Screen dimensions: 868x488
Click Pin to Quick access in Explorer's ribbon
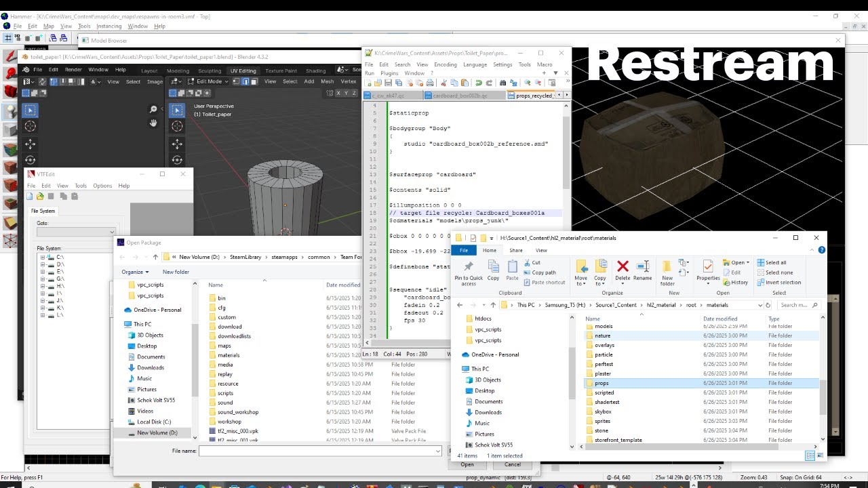tap(469, 272)
